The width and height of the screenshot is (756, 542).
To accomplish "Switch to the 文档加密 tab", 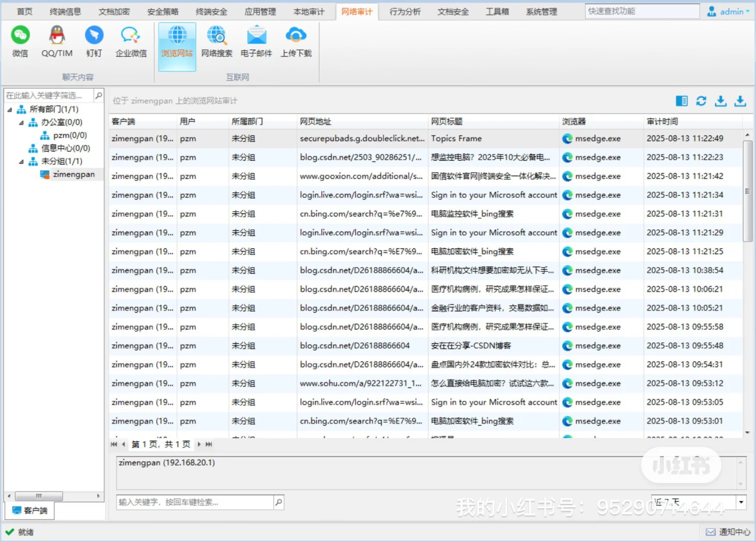I will pos(114,12).
